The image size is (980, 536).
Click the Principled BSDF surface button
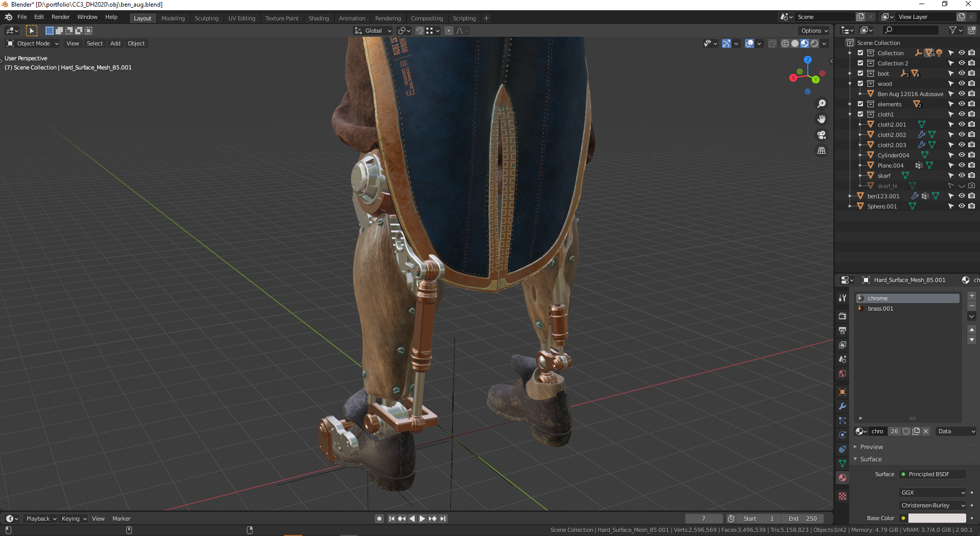pyautogui.click(x=932, y=474)
